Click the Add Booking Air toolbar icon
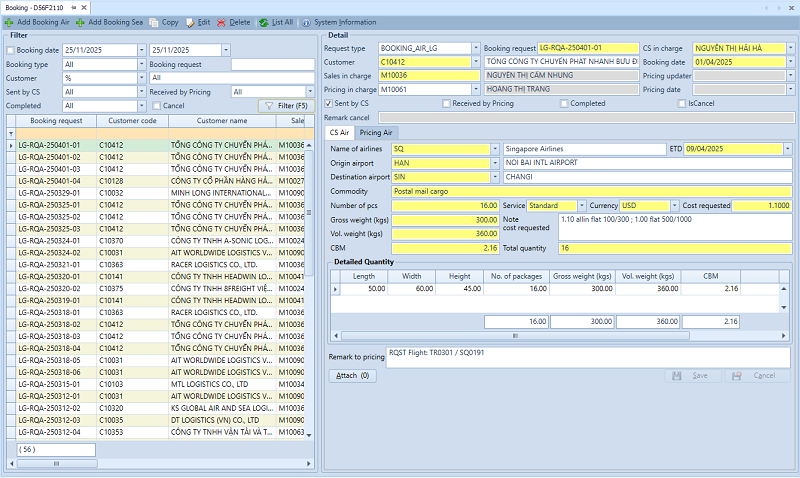The image size is (800, 478). tap(10, 21)
